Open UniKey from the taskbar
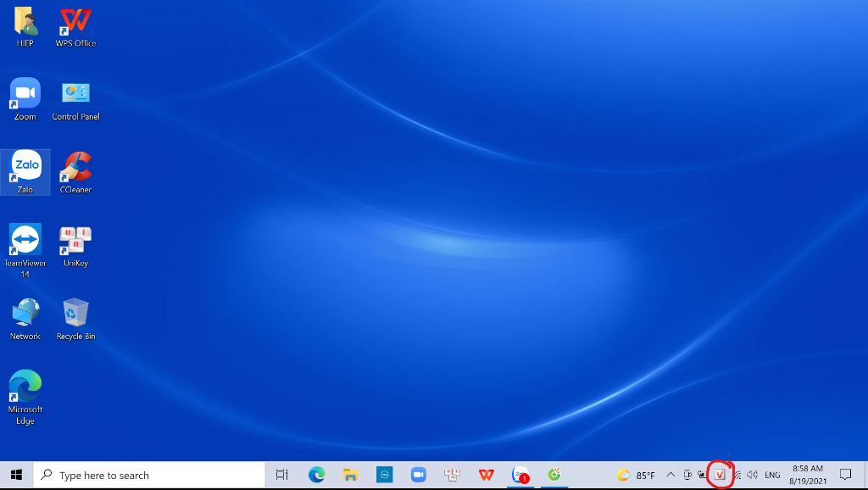This screenshot has width=868, height=490. [453, 475]
